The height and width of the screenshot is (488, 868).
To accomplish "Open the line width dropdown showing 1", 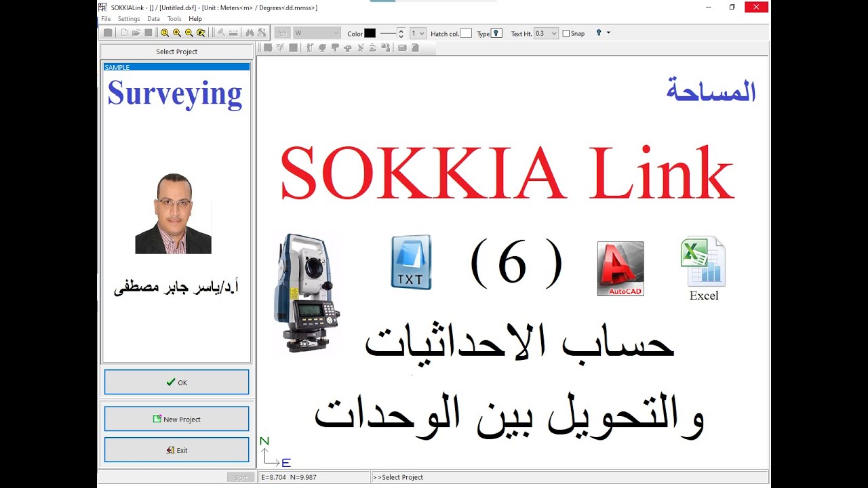I will 418,33.
